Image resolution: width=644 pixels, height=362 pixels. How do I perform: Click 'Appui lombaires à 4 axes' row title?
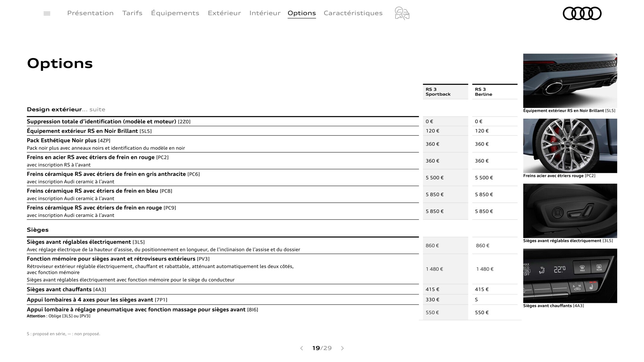(97, 300)
